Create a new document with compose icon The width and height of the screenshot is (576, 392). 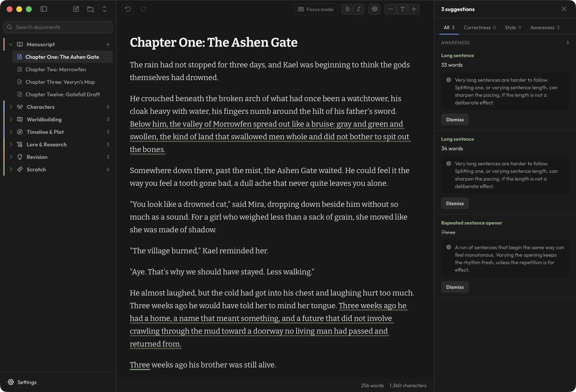point(76,9)
